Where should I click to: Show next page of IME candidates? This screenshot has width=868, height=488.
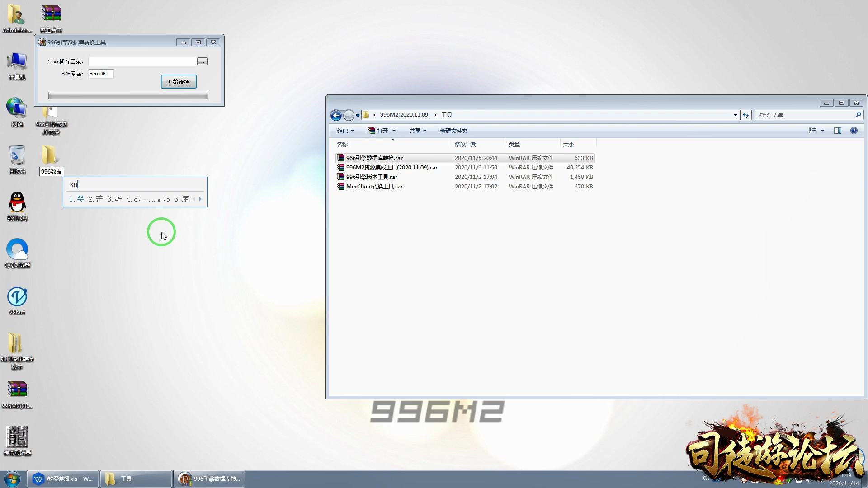pos(200,199)
